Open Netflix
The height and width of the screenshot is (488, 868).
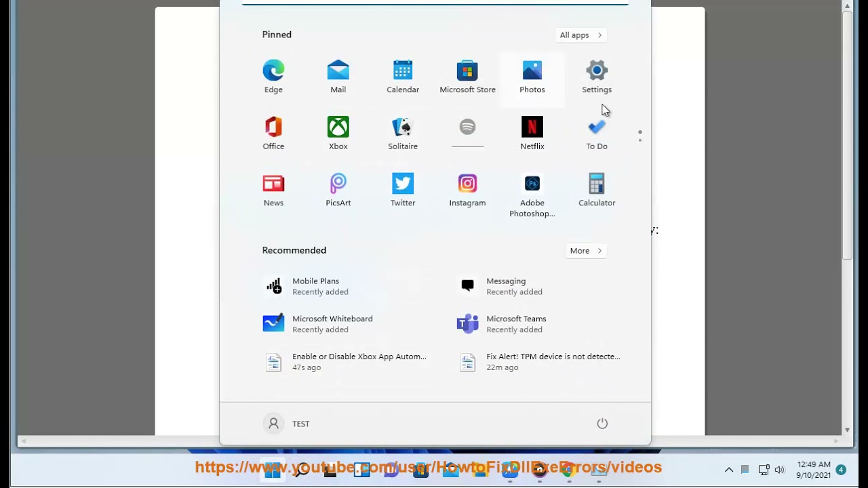point(532,134)
